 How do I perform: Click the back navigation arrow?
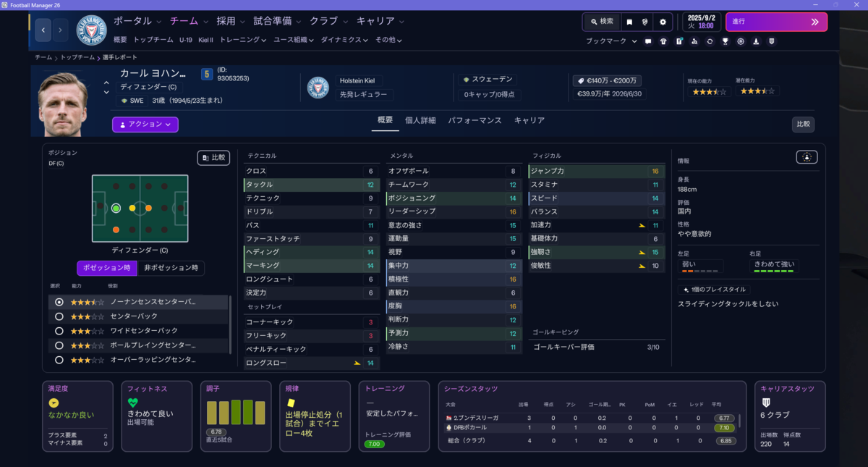pos(43,30)
